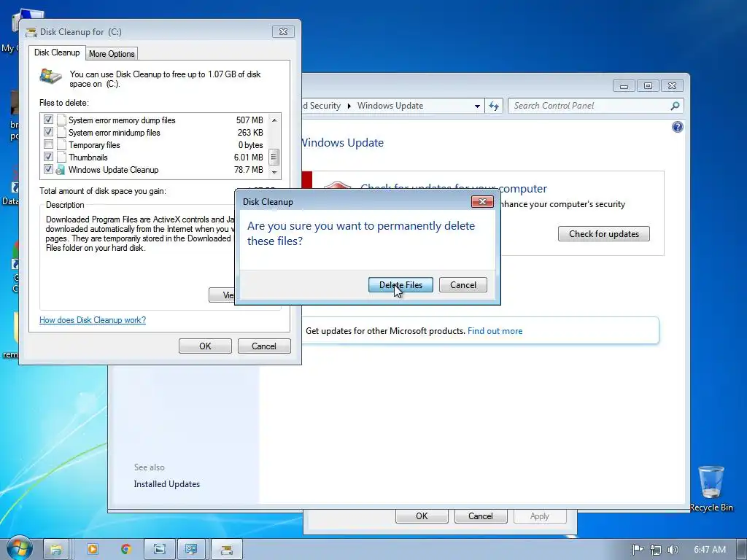Check the Temporary files checkbox
Image resolution: width=747 pixels, height=560 pixels.
point(48,144)
